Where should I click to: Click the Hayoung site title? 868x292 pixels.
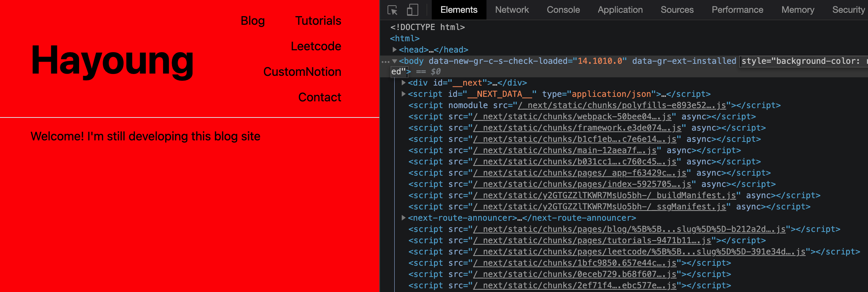[112, 60]
